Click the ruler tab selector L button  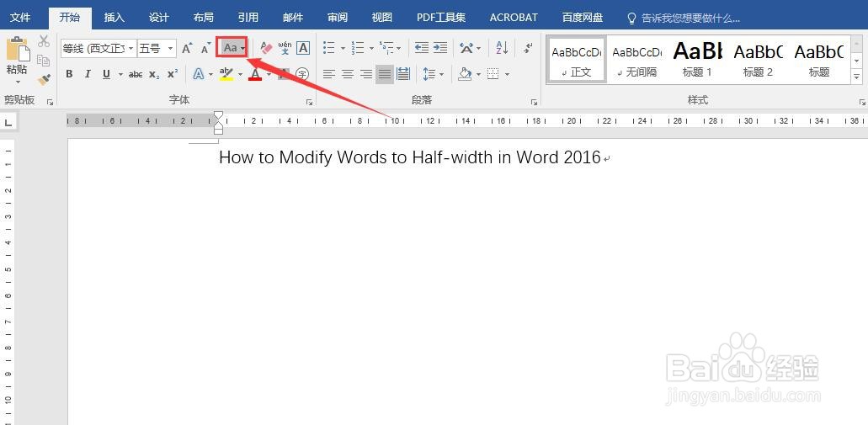click(x=8, y=122)
